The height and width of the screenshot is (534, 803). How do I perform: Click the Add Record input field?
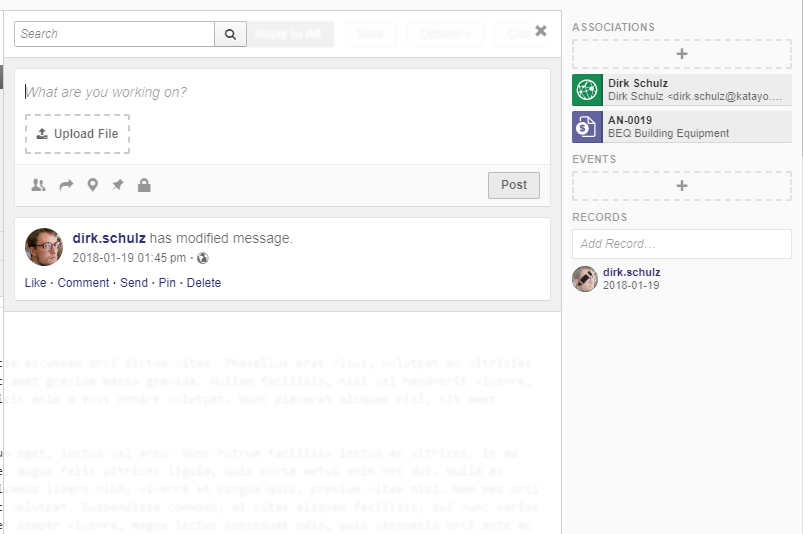tap(681, 244)
